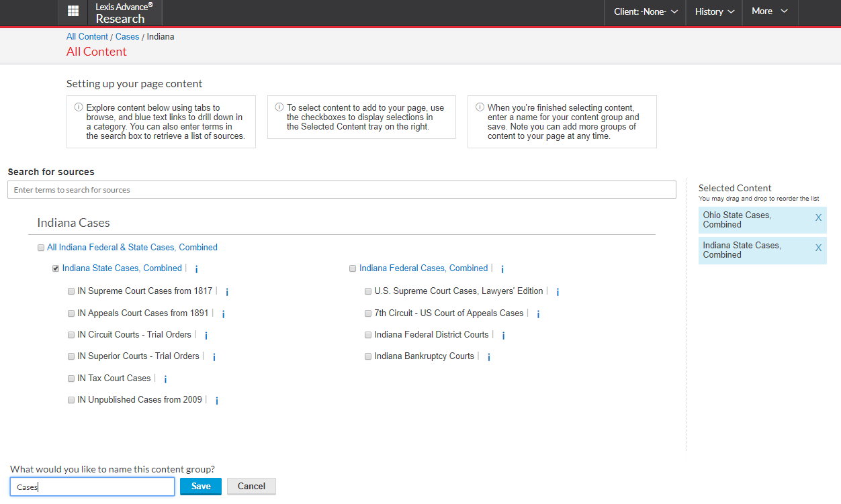Go to All Content breadcrumb

[87, 37]
